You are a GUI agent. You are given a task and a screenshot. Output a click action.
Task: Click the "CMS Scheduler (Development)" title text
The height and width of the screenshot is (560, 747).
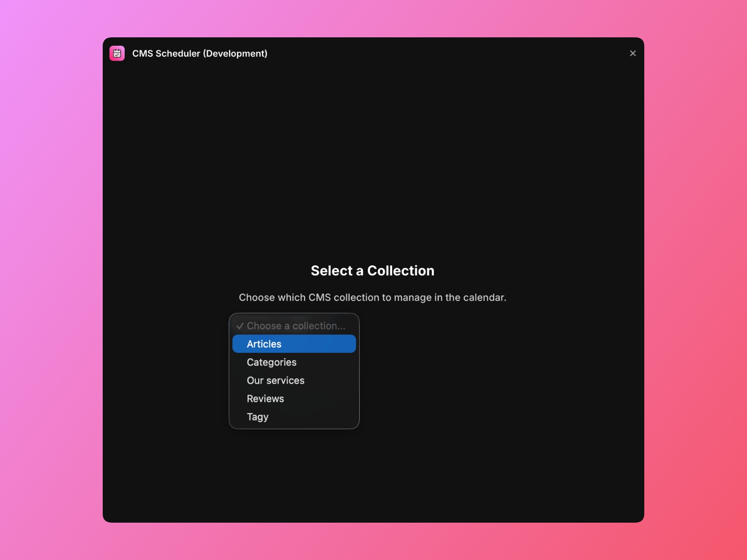pos(200,53)
